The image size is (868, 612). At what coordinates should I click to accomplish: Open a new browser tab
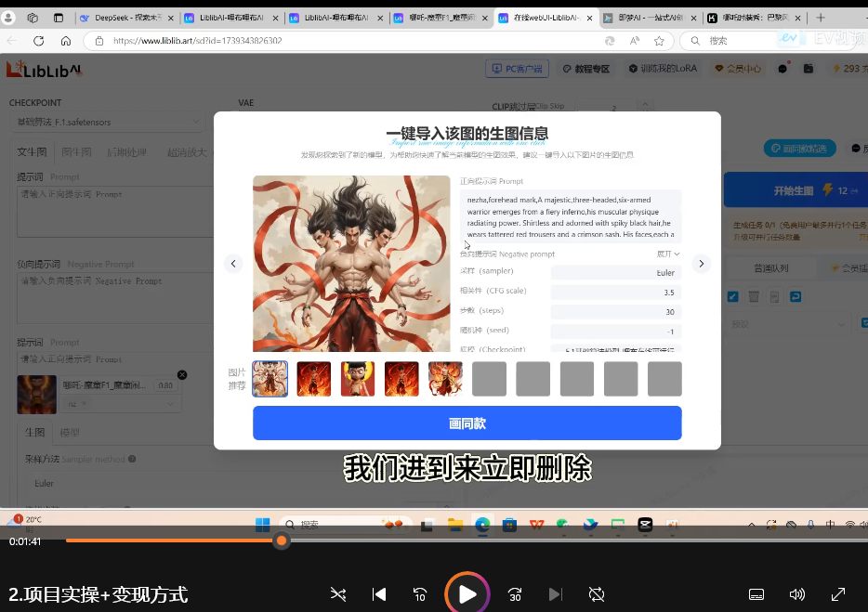tap(821, 18)
